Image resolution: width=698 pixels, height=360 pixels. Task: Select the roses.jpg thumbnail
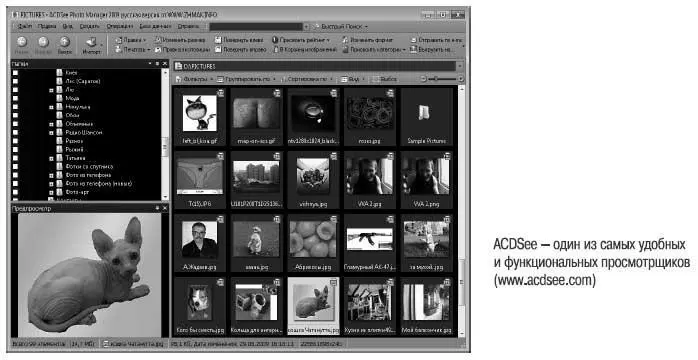pos(370,117)
